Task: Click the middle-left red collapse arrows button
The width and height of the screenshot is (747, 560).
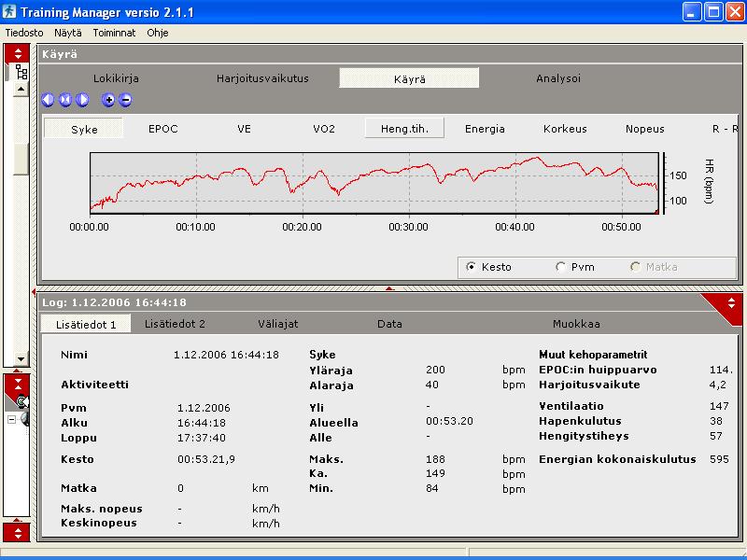Action: point(18,385)
